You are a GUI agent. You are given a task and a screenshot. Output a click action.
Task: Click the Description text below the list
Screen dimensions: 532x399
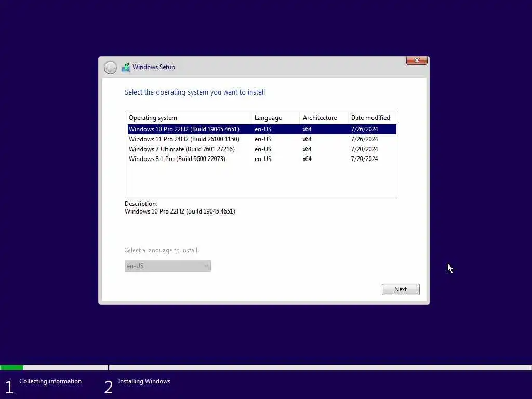[x=180, y=211]
